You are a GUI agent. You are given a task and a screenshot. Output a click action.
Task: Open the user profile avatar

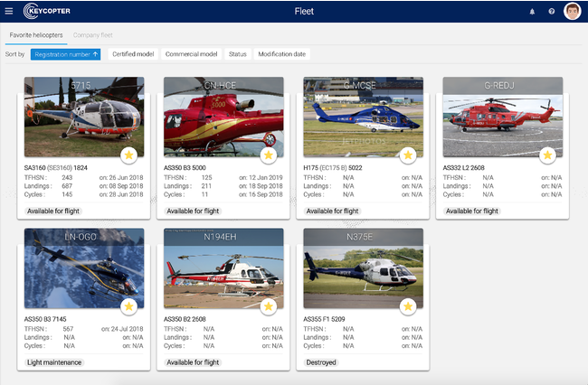[x=572, y=11]
